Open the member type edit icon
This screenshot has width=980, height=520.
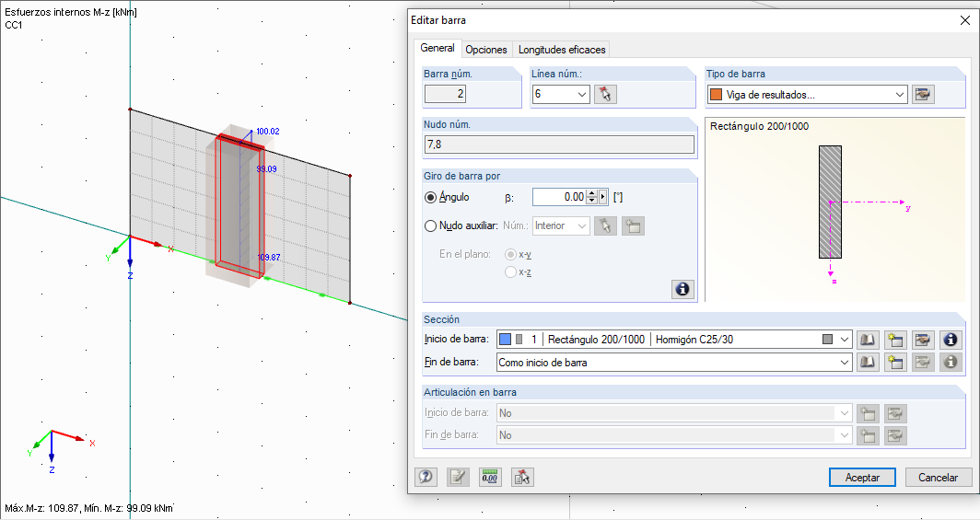click(923, 94)
